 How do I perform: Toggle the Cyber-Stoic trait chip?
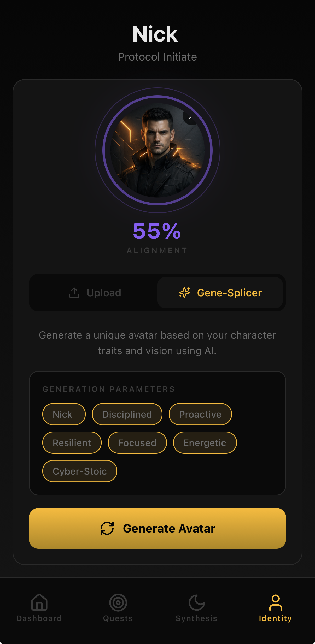(80, 471)
